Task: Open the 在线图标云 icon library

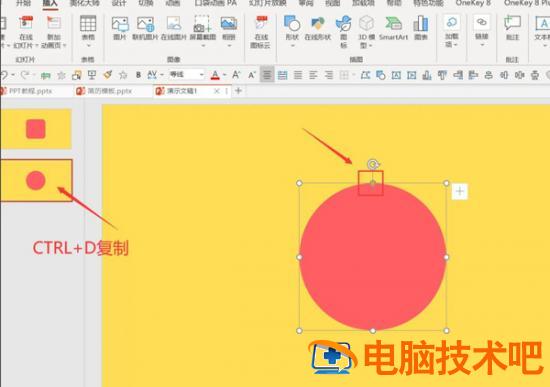Action: click(261, 32)
